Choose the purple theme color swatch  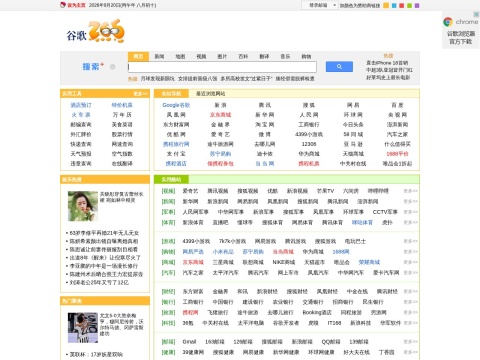point(417,5)
